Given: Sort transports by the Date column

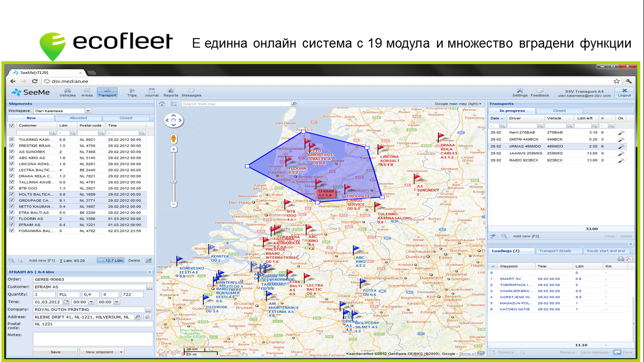Looking at the screenshot, I should coord(497,118).
